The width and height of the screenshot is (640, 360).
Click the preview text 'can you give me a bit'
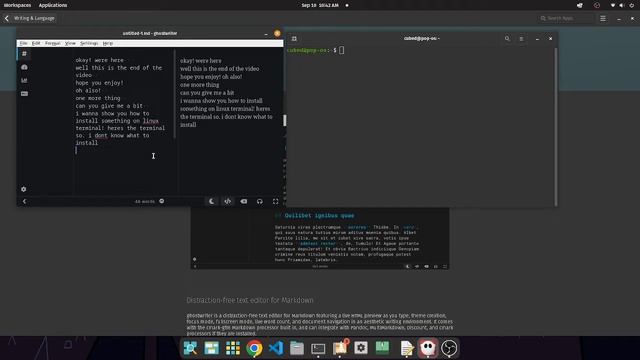(x=207, y=93)
